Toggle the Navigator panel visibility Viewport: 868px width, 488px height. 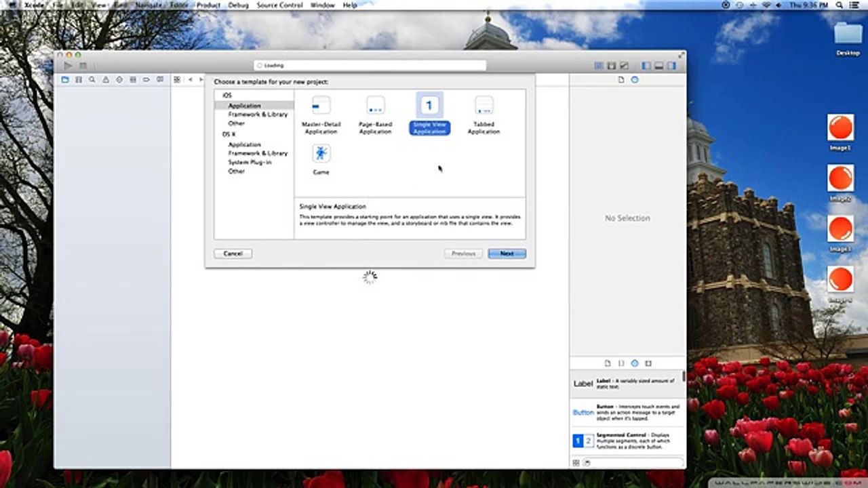[x=646, y=66]
